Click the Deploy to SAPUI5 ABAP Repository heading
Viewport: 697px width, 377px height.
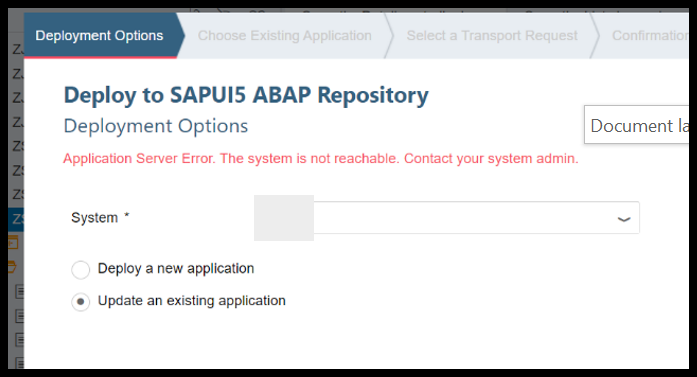246,95
